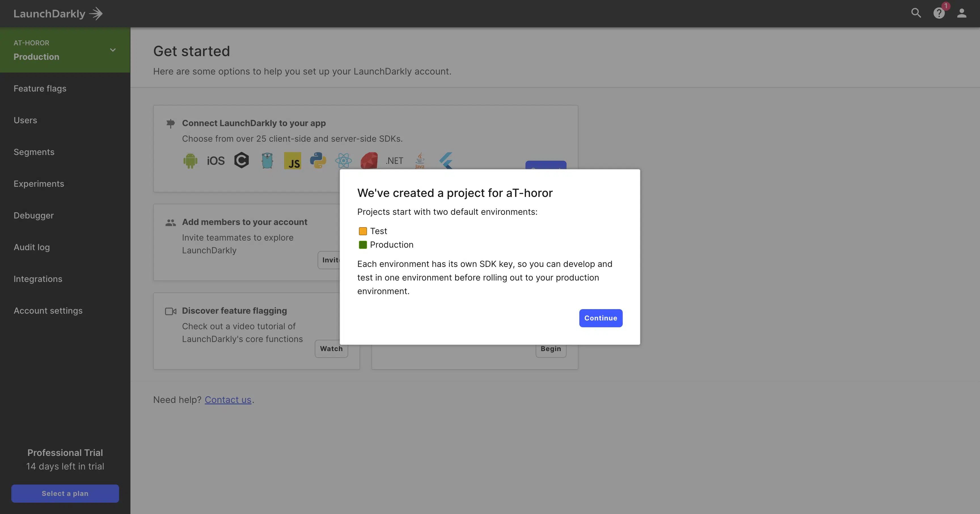
Task: Click the plug icon beside Connect LaunchDarkly
Action: (171, 123)
